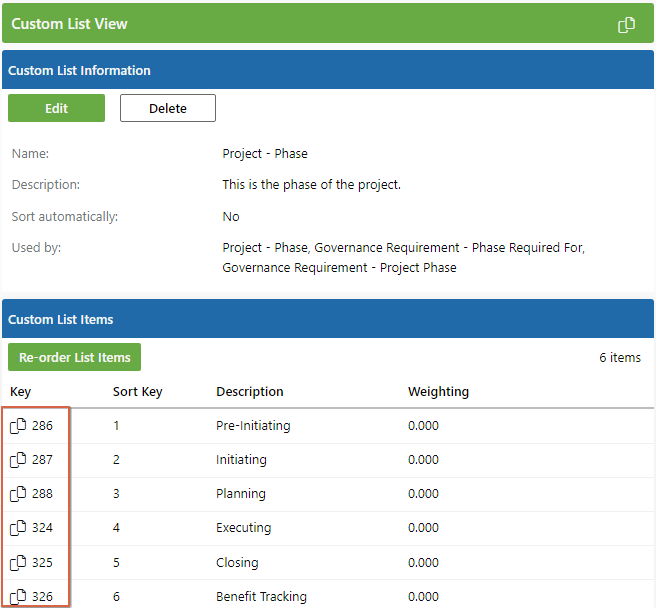Click the Custom List Items section header
Screen dimensions: 656x608
tap(328, 319)
